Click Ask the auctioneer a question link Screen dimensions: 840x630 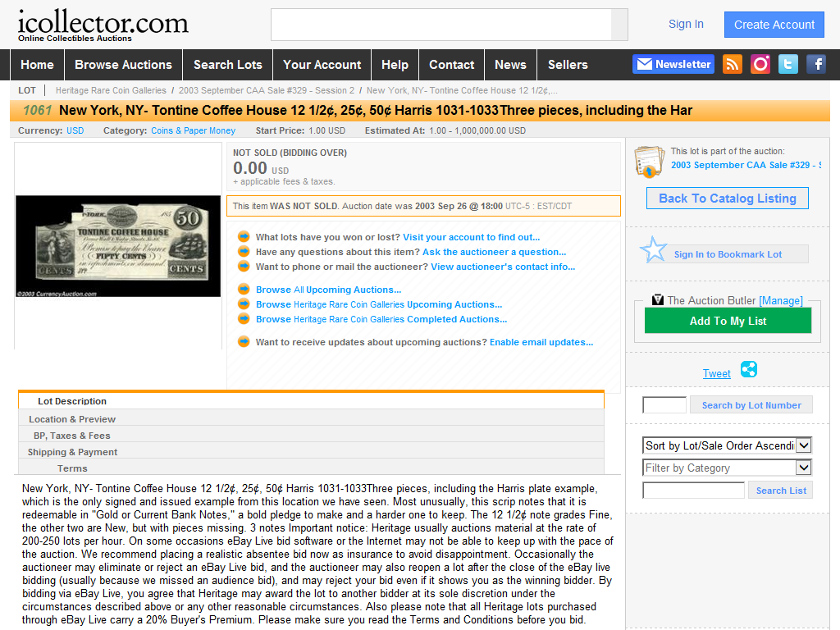pos(495,252)
